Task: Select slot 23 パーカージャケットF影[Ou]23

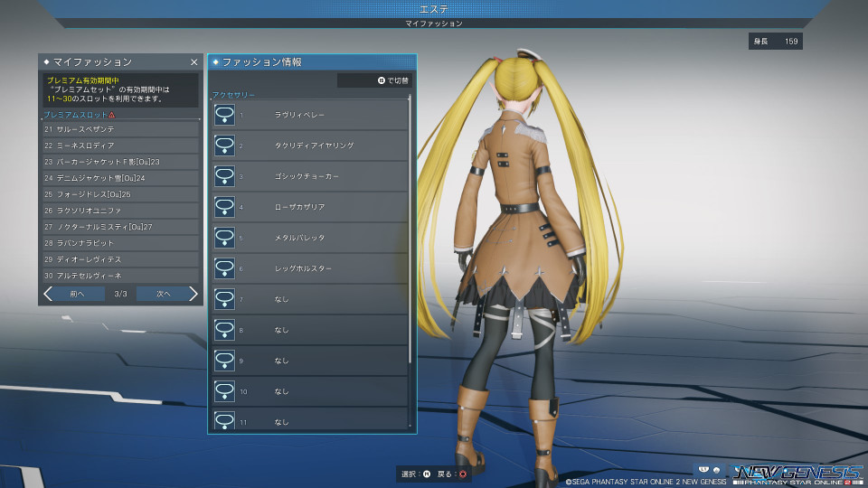Action: [x=120, y=162]
